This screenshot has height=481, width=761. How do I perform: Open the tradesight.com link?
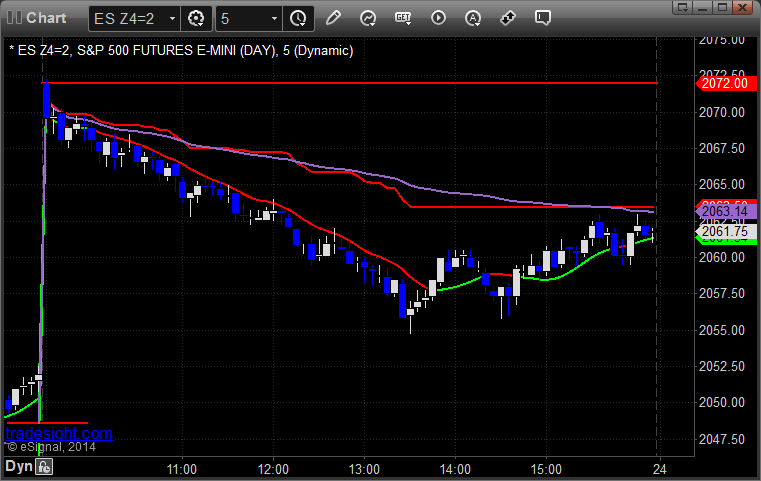click(59, 433)
